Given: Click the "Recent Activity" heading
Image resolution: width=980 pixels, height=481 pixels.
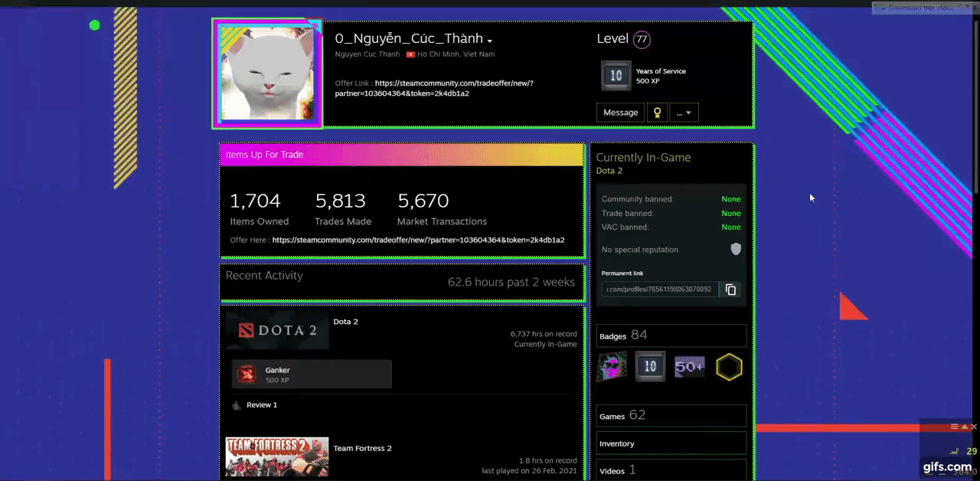Looking at the screenshot, I should (x=264, y=276).
